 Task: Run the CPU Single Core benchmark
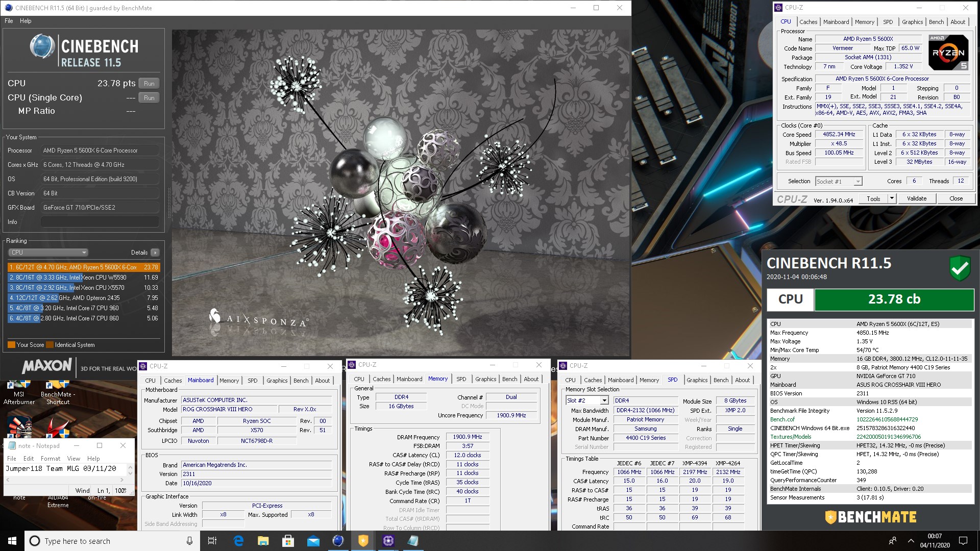point(149,98)
